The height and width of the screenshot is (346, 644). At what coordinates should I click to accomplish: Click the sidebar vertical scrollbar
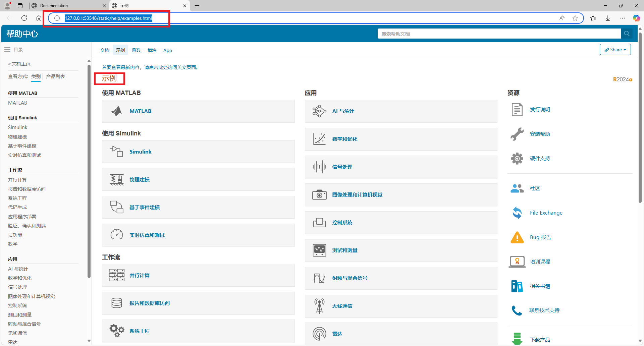click(x=89, y=171)
